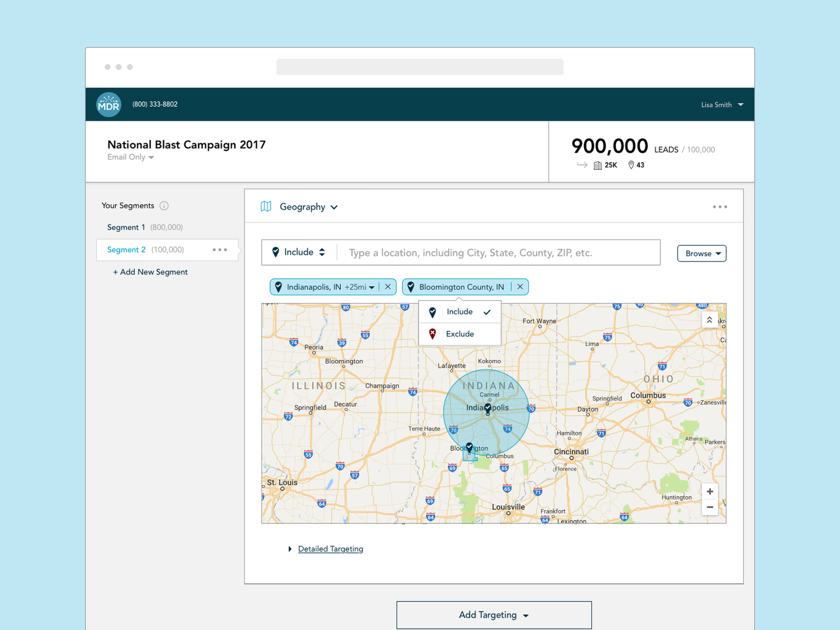840x630 pixels.
Task: Zoom in on the map
Action: [709, 491]
